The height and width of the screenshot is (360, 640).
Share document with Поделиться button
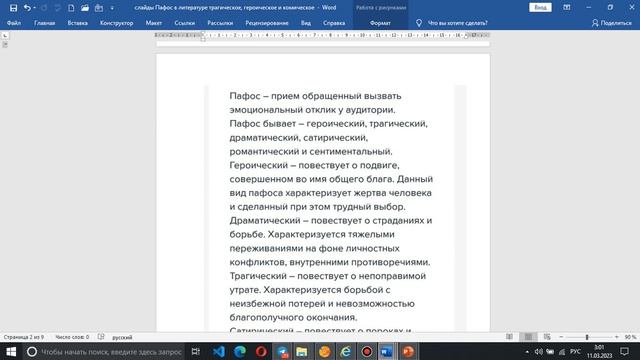coord(611,23)
